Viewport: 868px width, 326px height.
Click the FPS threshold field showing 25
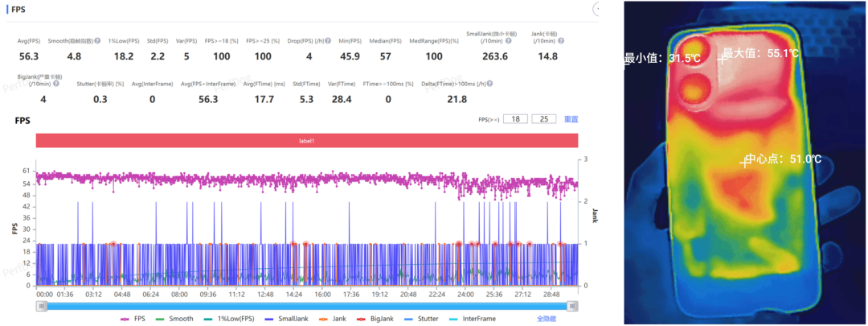coord(544,119)
